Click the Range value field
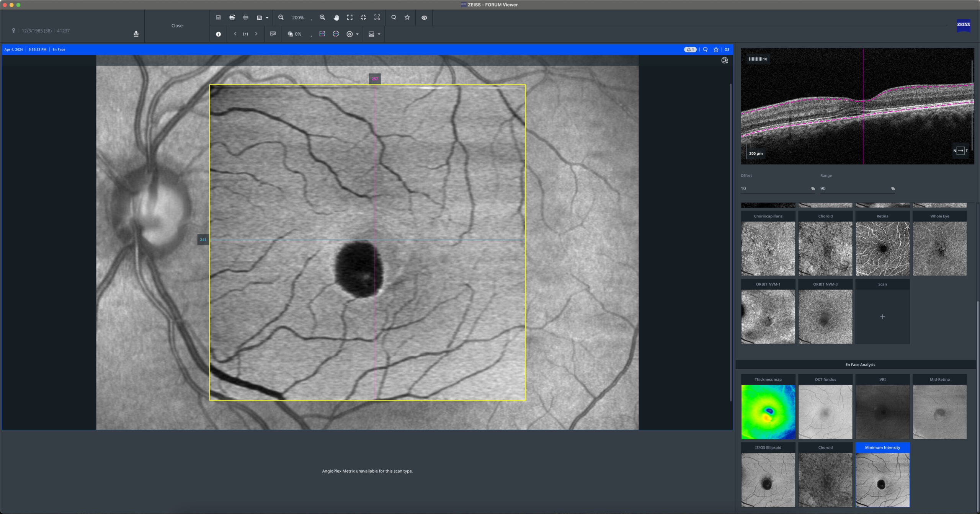980x514 pixels. 857,189
